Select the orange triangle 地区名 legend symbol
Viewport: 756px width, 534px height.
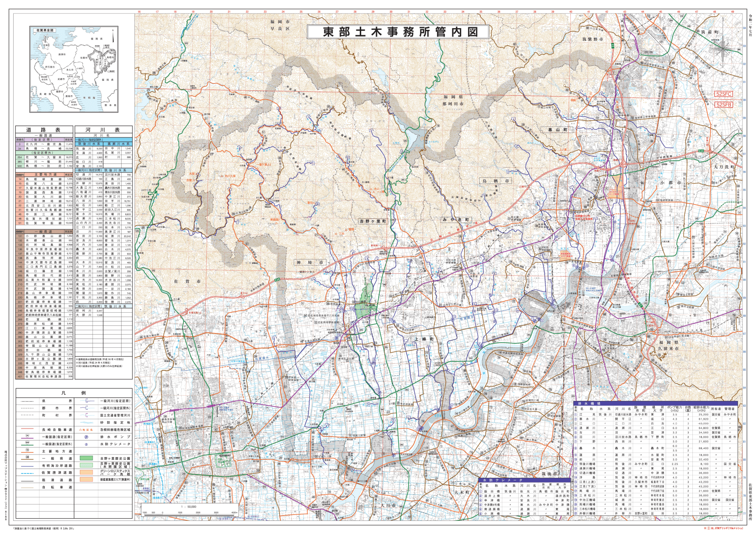(86, 430)
